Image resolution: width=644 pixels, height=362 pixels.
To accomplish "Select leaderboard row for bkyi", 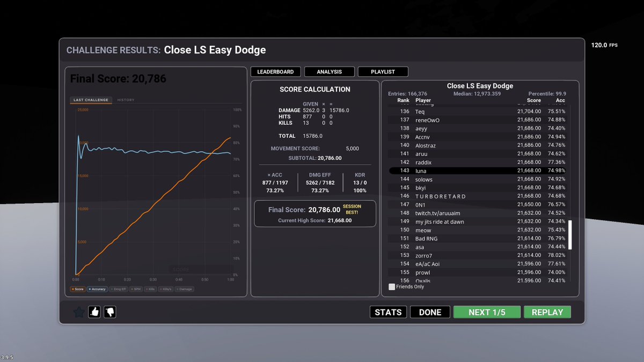I will coord(477,188).
